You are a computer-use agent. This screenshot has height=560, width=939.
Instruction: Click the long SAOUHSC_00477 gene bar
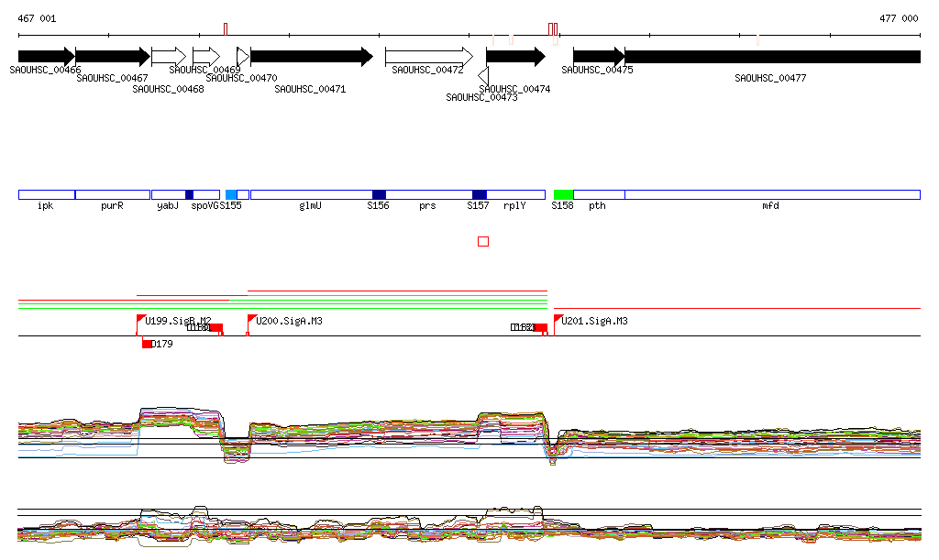click(x=772, y=57)
